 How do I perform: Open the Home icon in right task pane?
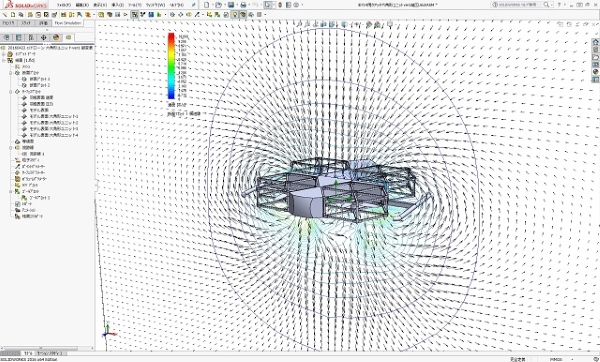595,42
